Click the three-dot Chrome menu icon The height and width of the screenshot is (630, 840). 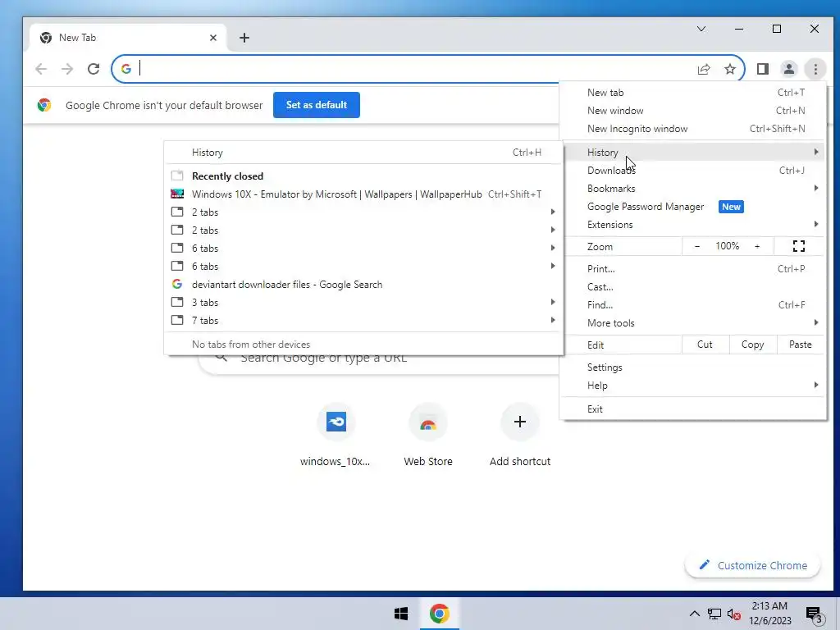[x=815, y=69]
